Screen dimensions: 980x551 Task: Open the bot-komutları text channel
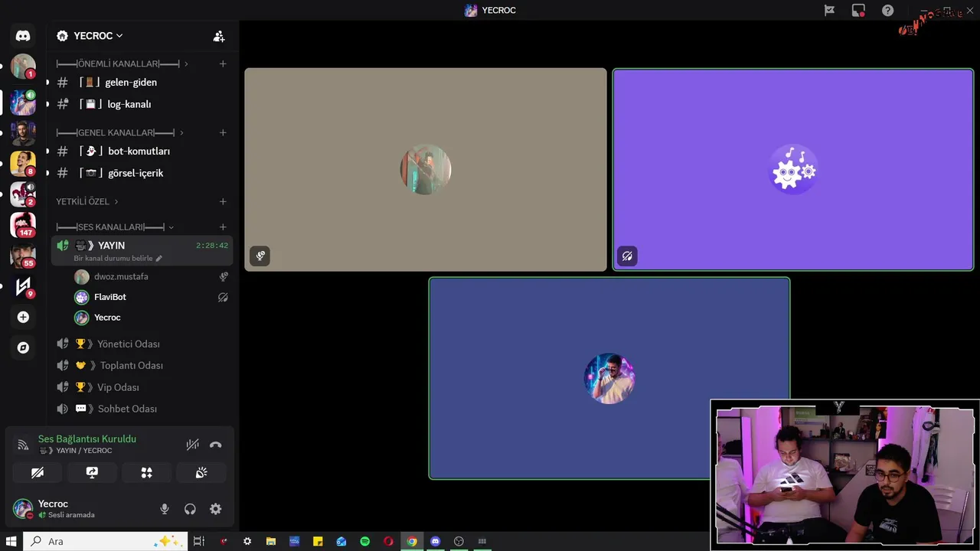point(142,152)
